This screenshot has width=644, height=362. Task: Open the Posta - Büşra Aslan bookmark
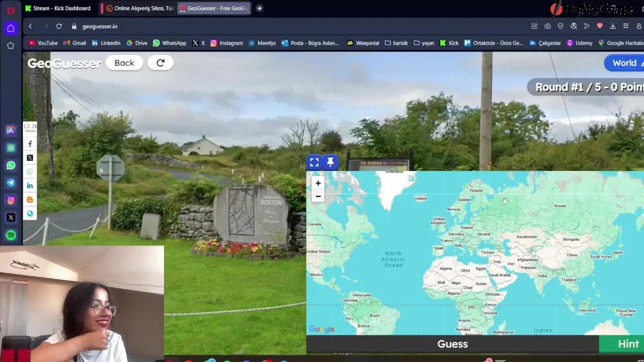pos(310,43)
